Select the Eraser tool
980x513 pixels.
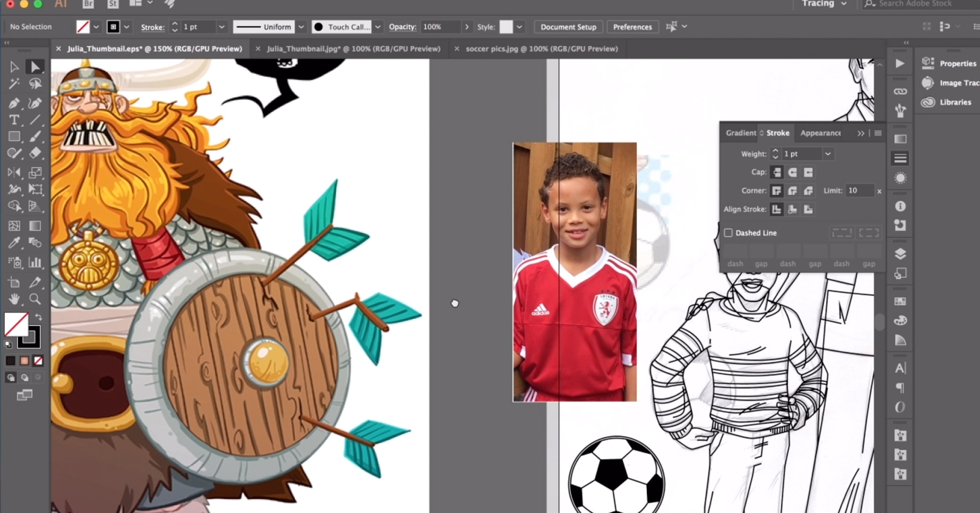tap(35, 153)
